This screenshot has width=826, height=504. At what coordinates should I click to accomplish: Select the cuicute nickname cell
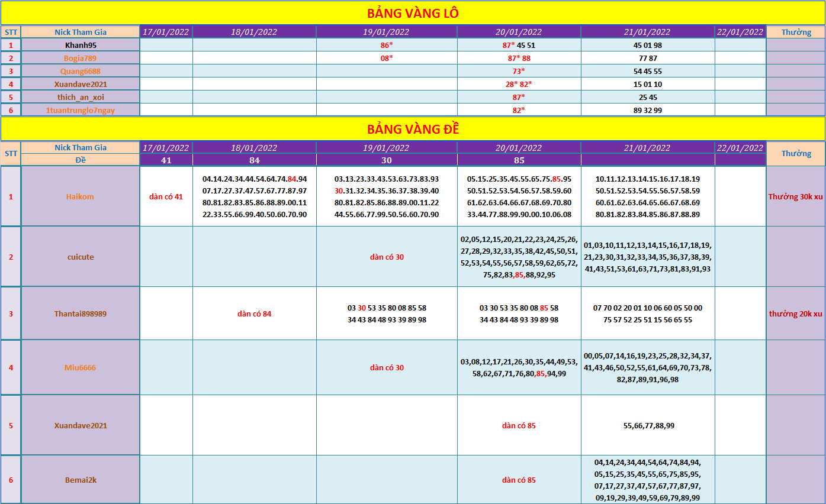tap(81, 257)
